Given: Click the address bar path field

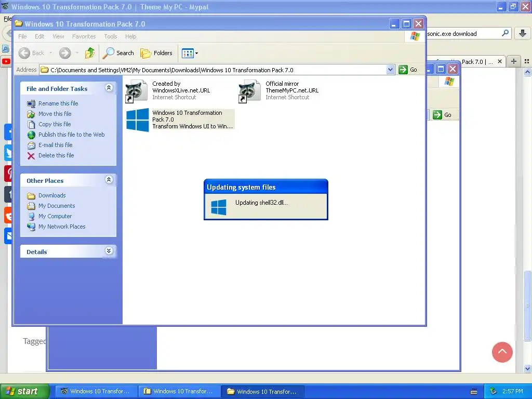Looking at the screenshot, I should click(x=217, y=70).
